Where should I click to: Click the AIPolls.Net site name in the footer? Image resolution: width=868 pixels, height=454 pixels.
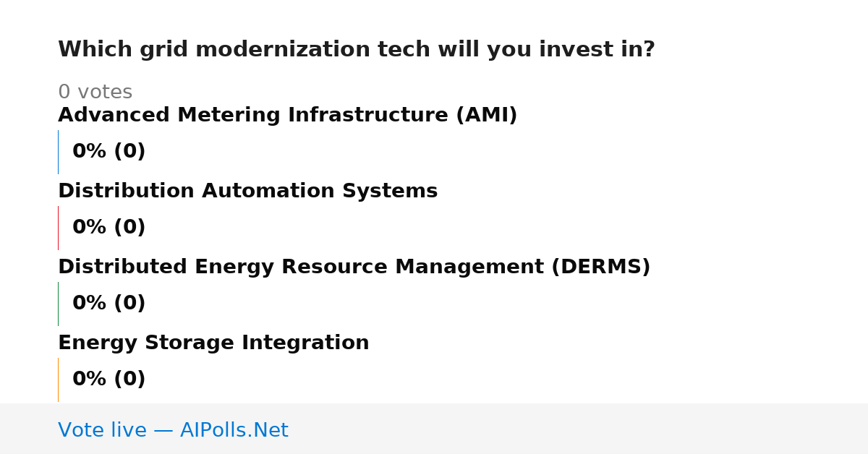(x=234, y=431)
